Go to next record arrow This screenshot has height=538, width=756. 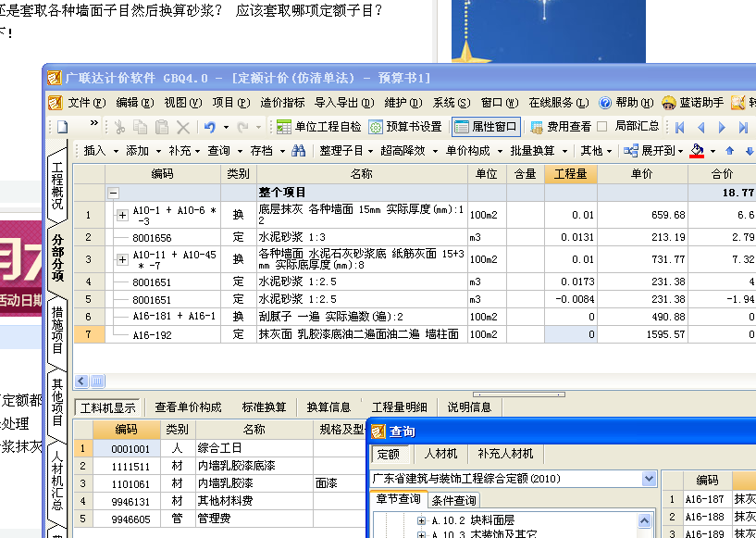[722, 128]
